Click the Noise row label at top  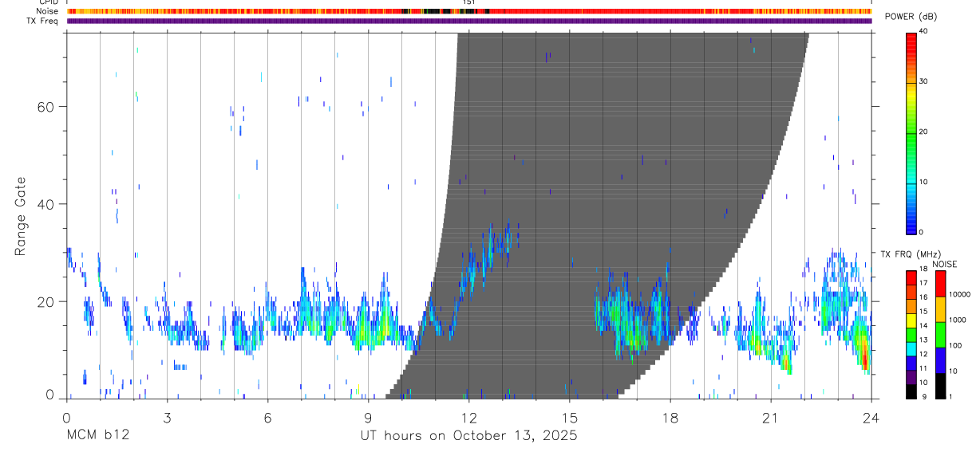[47, 11]
